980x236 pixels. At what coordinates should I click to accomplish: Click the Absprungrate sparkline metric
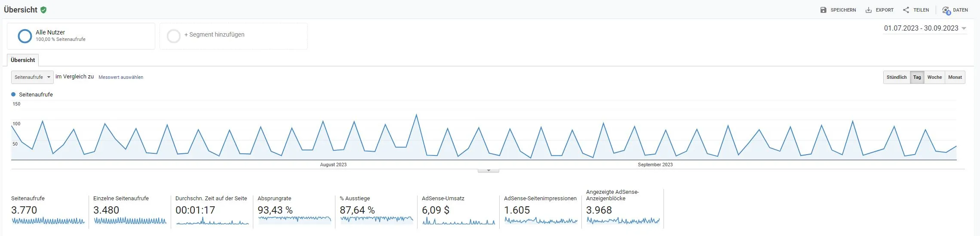point(295,220)
